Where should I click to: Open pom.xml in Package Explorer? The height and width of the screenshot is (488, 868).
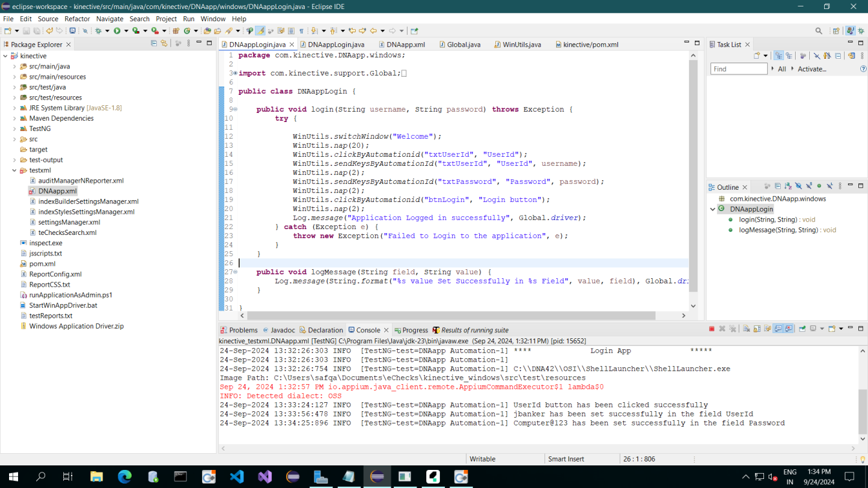tap(42, 263)
